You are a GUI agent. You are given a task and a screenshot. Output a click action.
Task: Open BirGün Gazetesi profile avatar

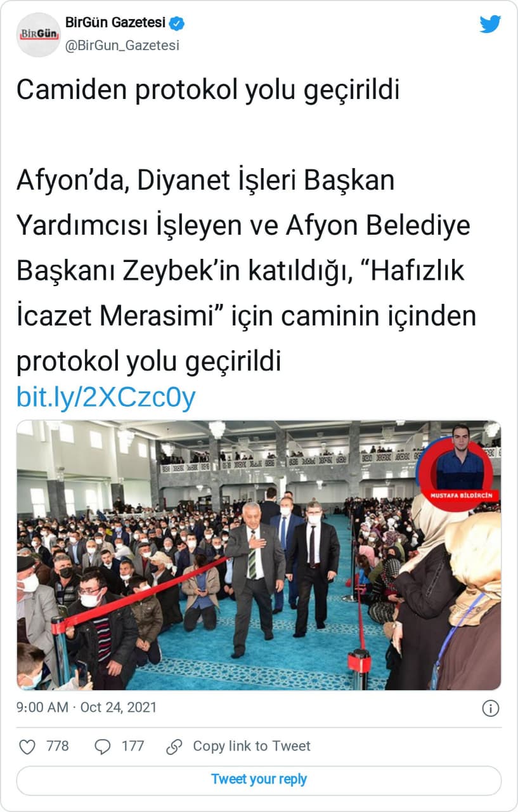(38, 35)
